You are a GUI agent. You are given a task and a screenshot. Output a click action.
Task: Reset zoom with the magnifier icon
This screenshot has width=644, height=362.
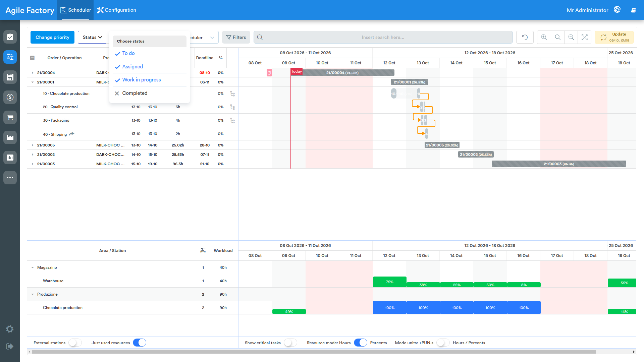557,37
